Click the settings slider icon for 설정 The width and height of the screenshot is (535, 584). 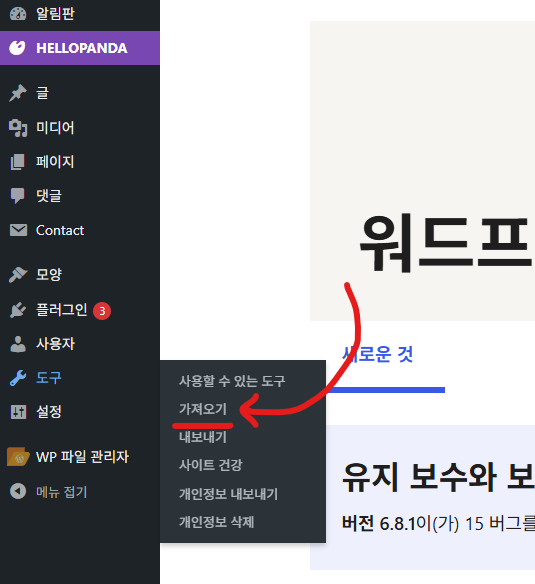(18, 412)
